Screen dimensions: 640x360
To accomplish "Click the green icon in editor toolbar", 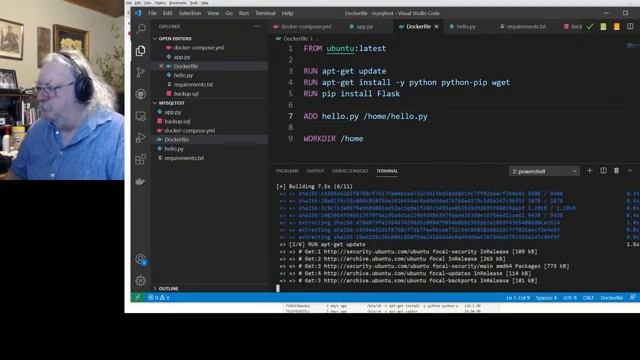I will [x=603, y=27].
